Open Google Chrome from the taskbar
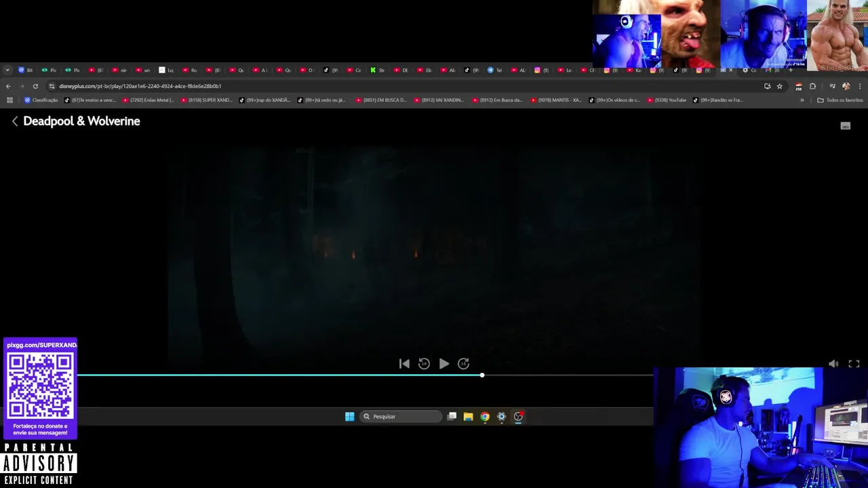This screenshot has width=868, height=488. [485, 417]
